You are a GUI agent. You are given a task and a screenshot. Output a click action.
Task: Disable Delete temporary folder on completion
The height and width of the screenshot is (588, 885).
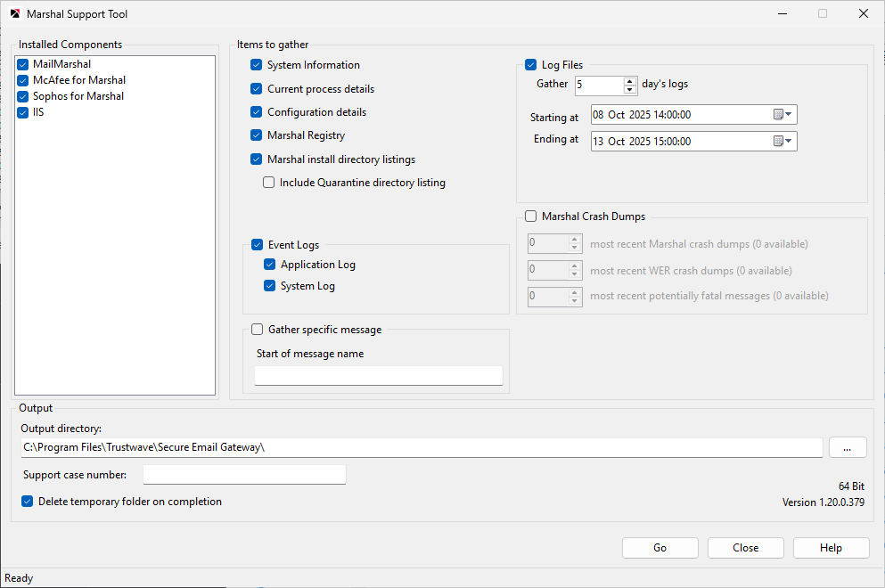click(x=28, y=502)
